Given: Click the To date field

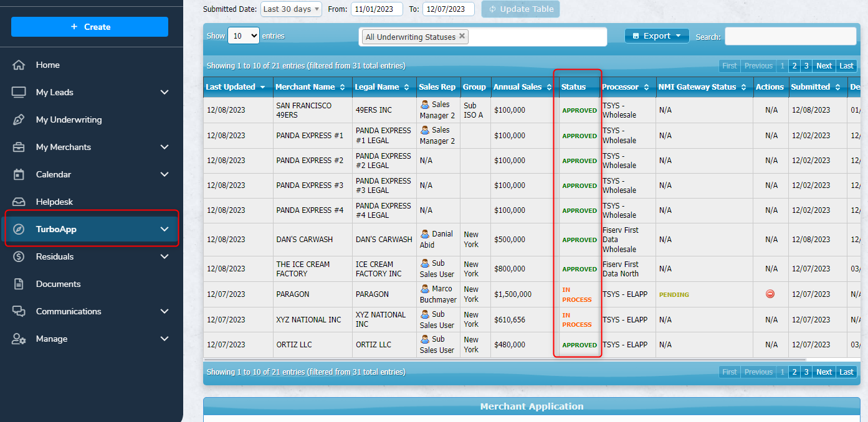Looking at the screenshot, I should pyautogui.click(x=448, y=9).
